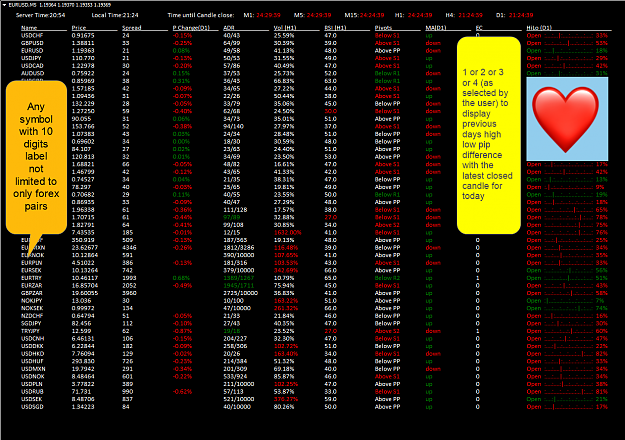
Task: Select the AUDUSD symbol name
Action: pos(33,73)
